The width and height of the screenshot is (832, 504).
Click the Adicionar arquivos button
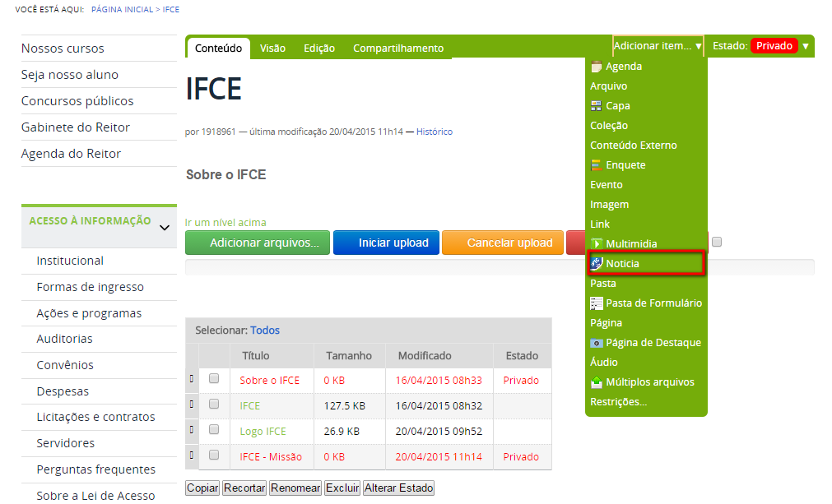[x=258, y=243]
